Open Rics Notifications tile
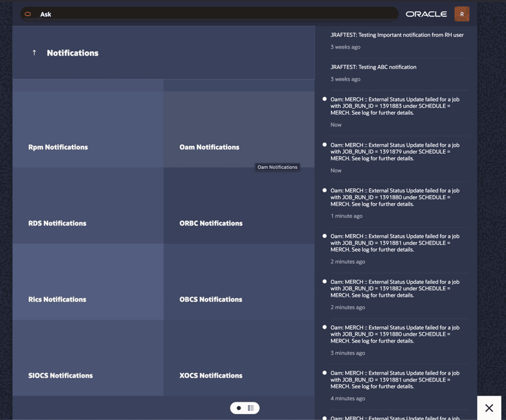 tap(88, 282)
